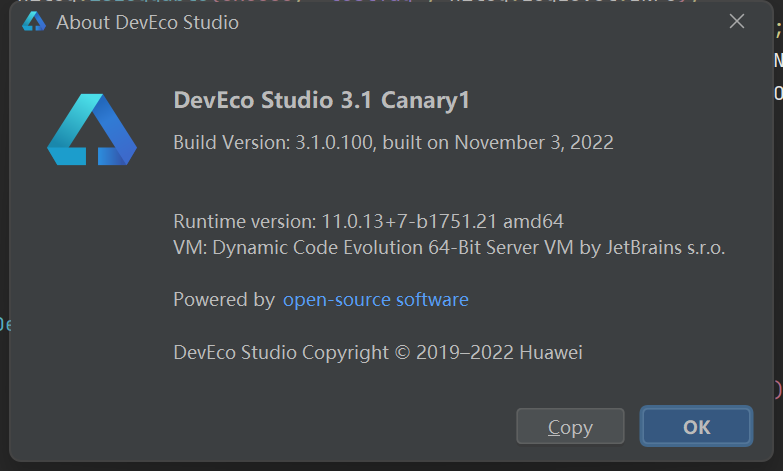The height and width of the screenshot is (471, 783).
Task: Click the build version number 3.1.0.100
Action: click(x=335, y=143)
